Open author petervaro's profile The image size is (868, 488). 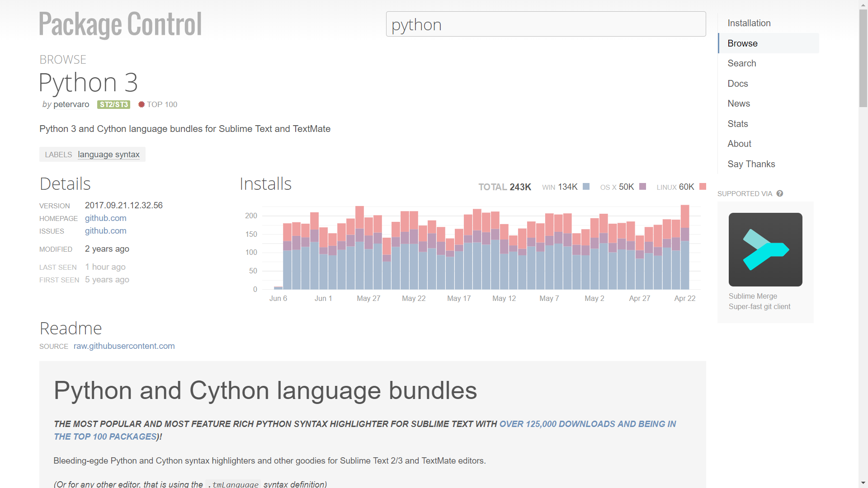pos(71,104)
